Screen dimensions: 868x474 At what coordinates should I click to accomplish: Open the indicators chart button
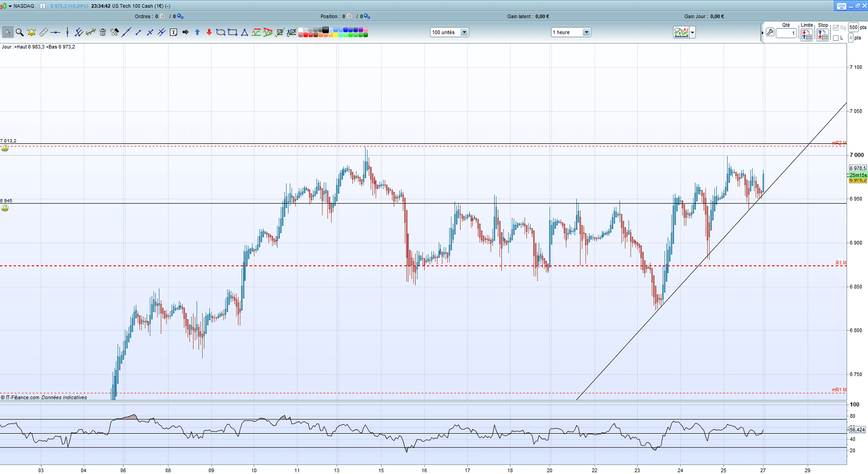[x=681, y=33]
